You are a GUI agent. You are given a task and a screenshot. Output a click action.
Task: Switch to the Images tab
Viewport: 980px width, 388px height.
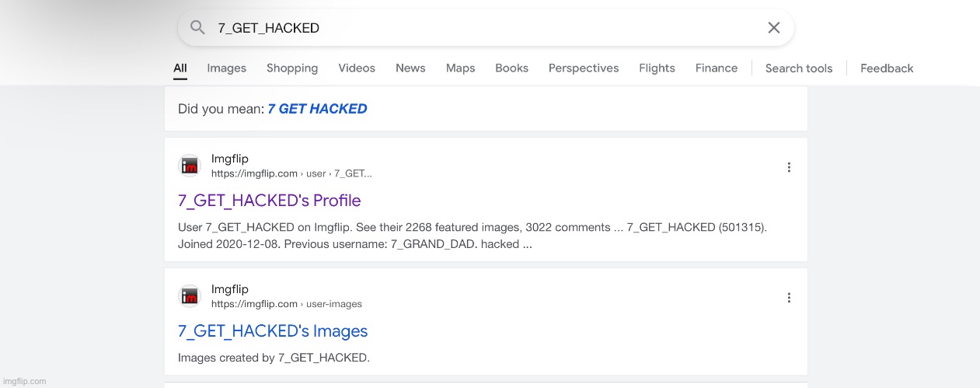coord(226,68)
